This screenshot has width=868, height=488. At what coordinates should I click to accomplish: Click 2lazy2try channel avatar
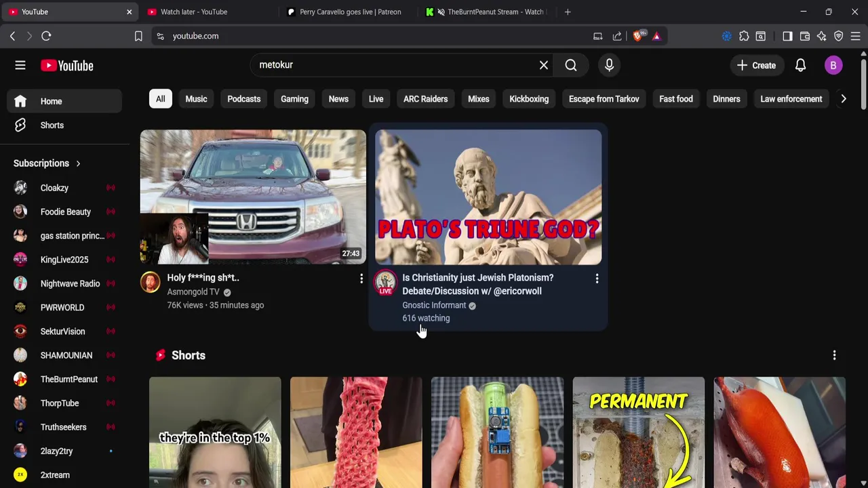coord(20,451)
